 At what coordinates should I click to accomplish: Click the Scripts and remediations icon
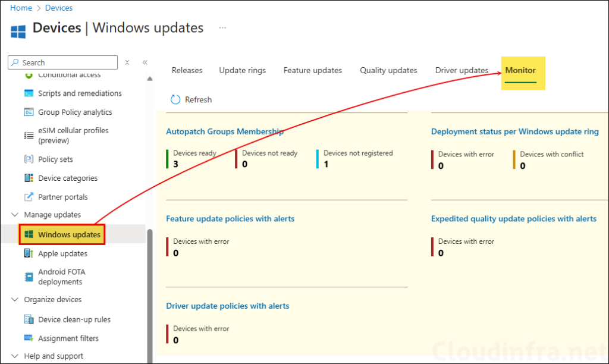pyautogui.click(x=29, y=93)
